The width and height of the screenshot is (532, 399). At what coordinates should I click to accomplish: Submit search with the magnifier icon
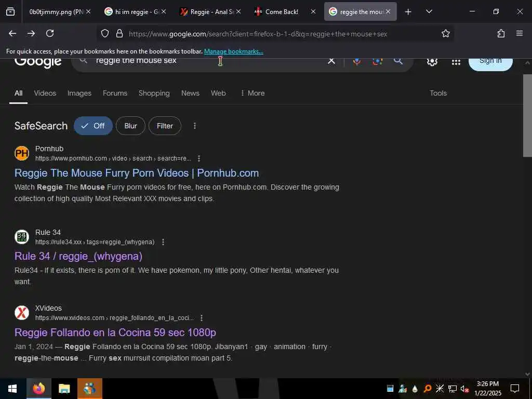click(x=398, y=61)
